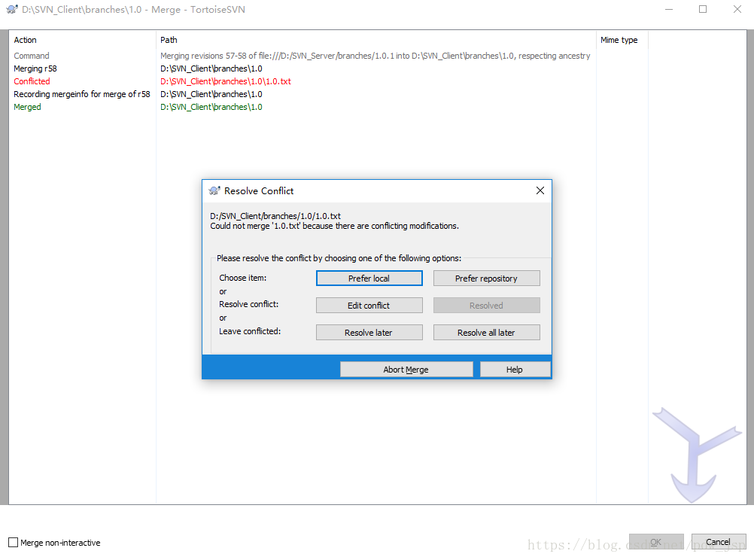
Task: Select conflicted path 1.0.txt entry
Action: (226, 81)
